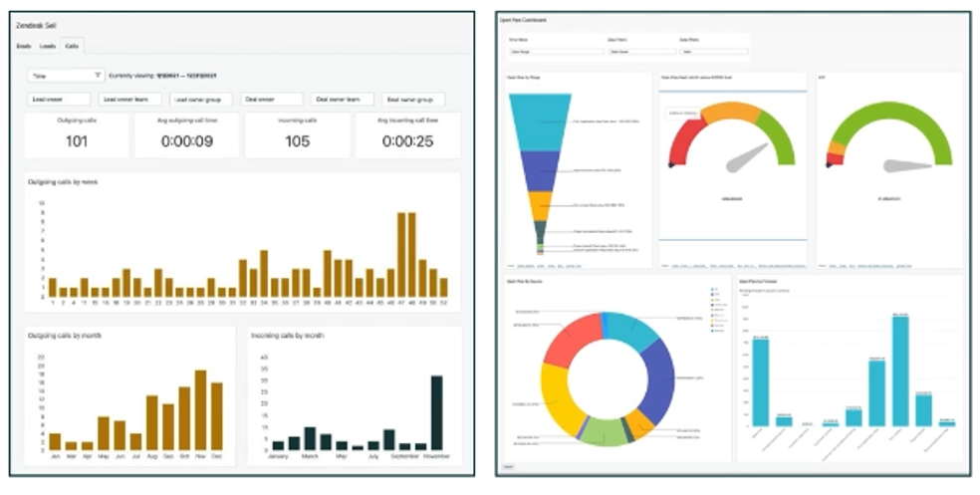Click the Zendesk Sell title

tap(36, 26)
